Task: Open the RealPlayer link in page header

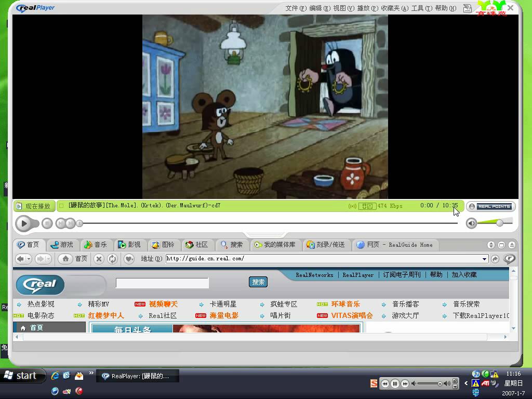Action: [x=358, y=275]
